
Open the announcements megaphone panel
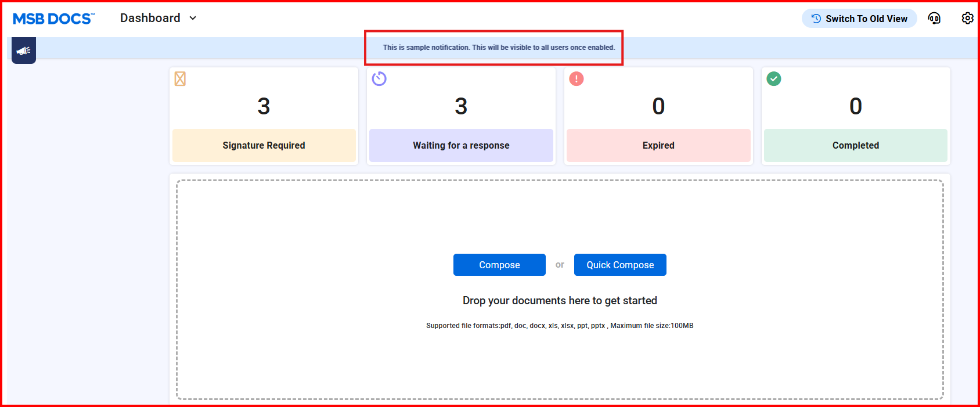[x=24, y=51]
